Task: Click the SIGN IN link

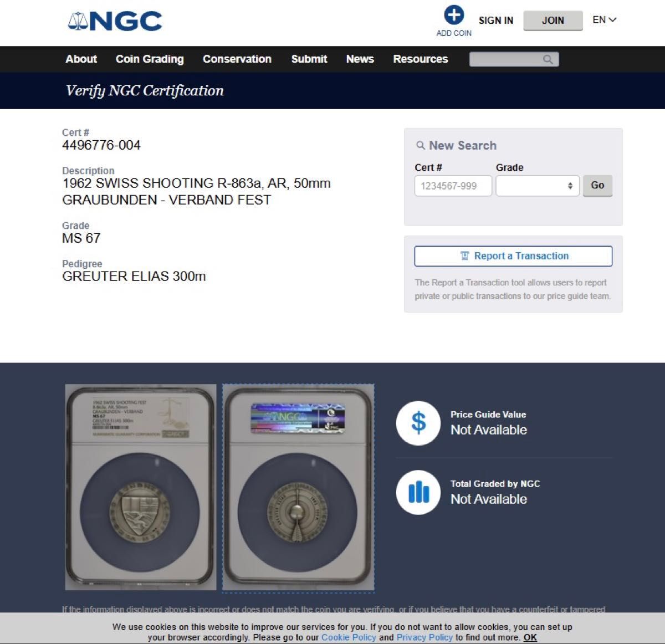Action: pyautogui.click(x=496, y=21)
